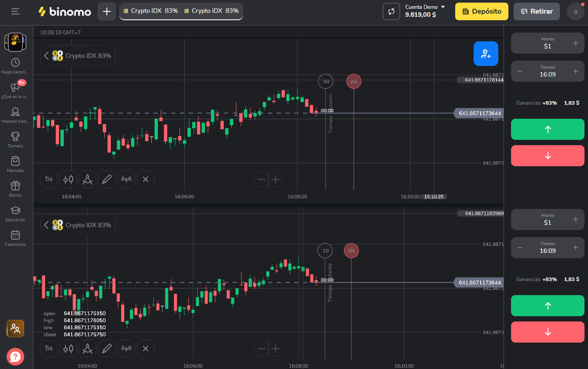The height and width of the screenshot is (369, 588).
Task: Increase Monto amount in the lower trade panel
Action: (575, 219)
